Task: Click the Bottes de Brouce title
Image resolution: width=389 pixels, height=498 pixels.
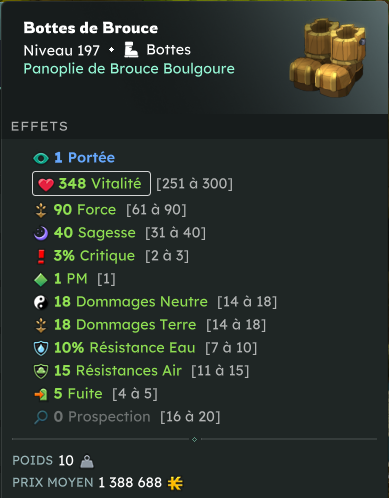Action: 91,28
